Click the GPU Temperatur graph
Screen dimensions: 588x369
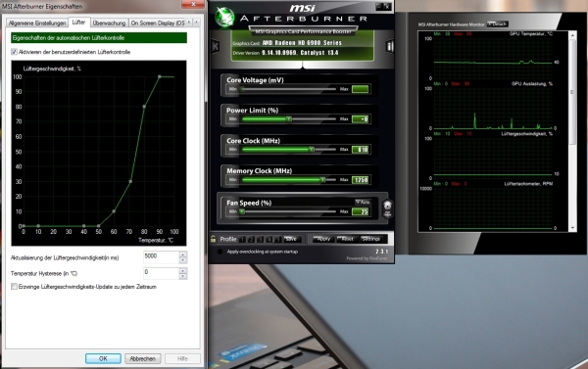tap(493, 58)
